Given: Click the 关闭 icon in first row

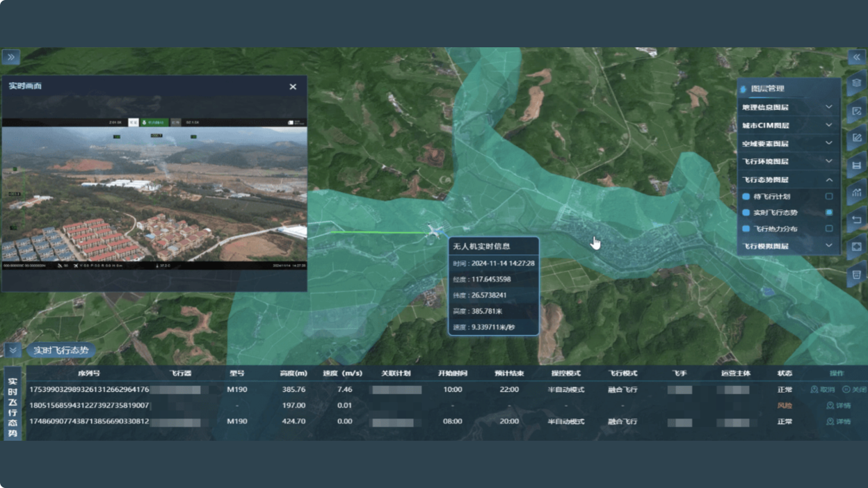Looking at the screenshot, I should point(846,390).
